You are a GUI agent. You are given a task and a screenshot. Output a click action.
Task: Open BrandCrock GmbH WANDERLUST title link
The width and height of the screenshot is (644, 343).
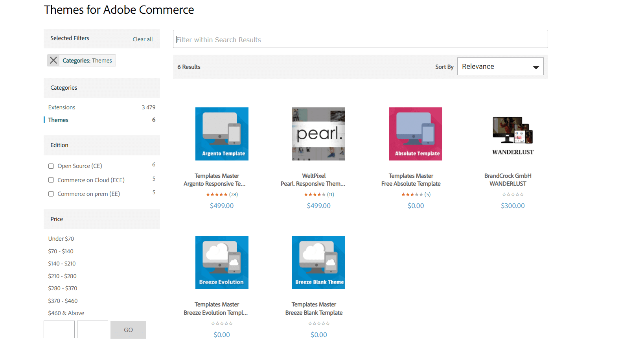(508, 180)
